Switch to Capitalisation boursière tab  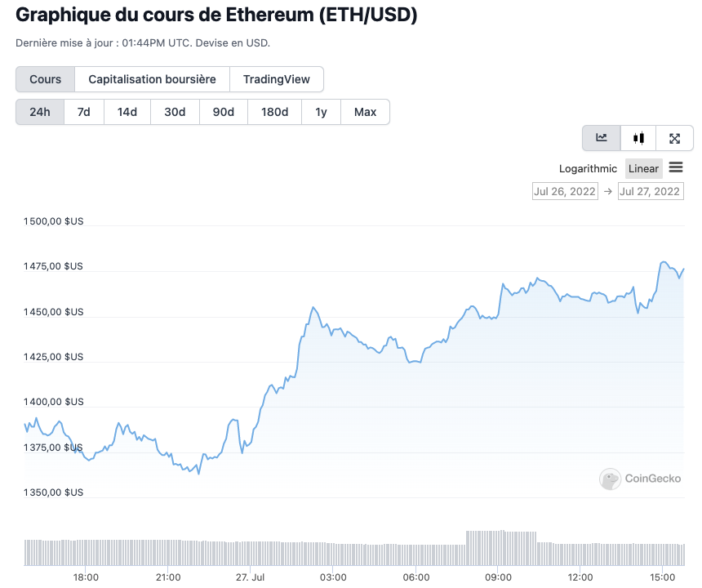pos(152,79)
